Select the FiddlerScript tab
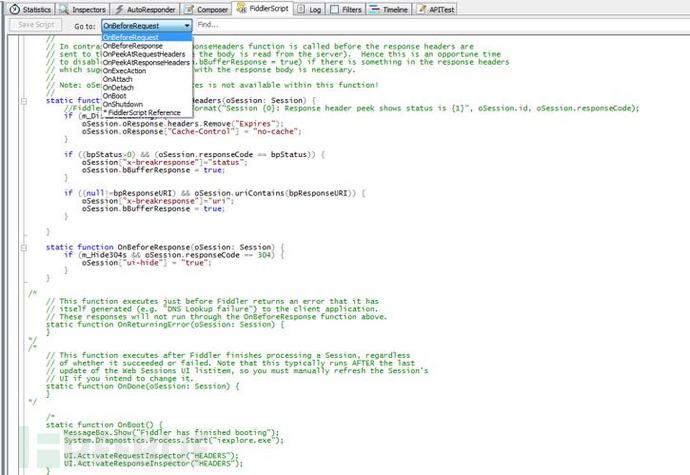The width and height of the screenshot is (690, 475). 263,8
